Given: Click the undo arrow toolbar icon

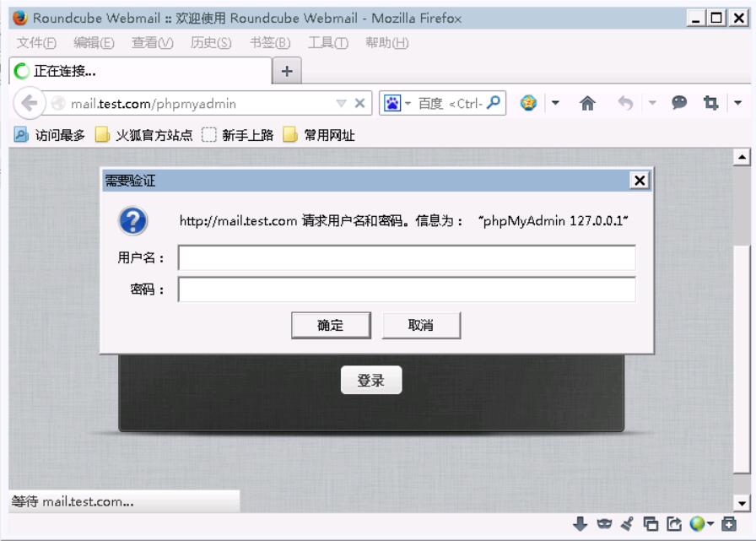Looking at the screenshot, I should point(625,103).
